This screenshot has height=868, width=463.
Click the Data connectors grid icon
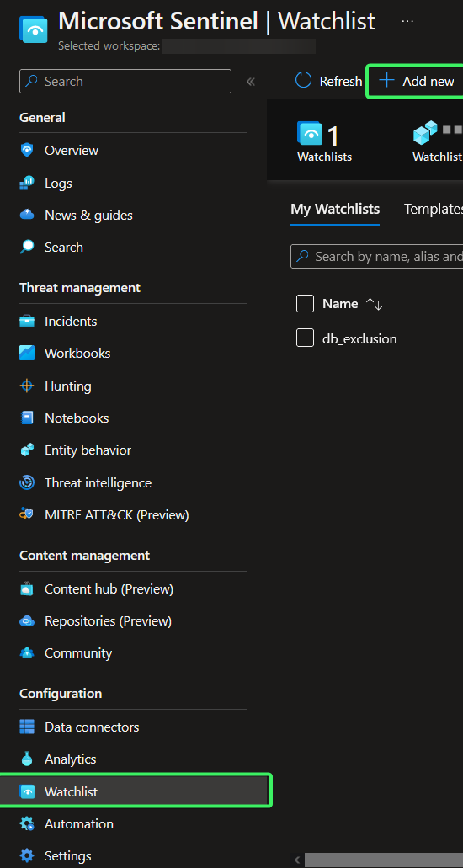pyautogui.click(x=27, y=727)
